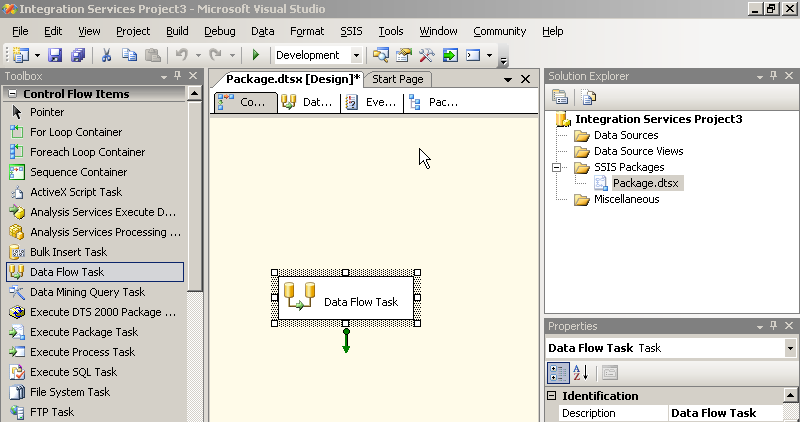Viewport: 800px width, 422px height.
Task: Click the Save All toolbar icon
Action: coord(78,55)
